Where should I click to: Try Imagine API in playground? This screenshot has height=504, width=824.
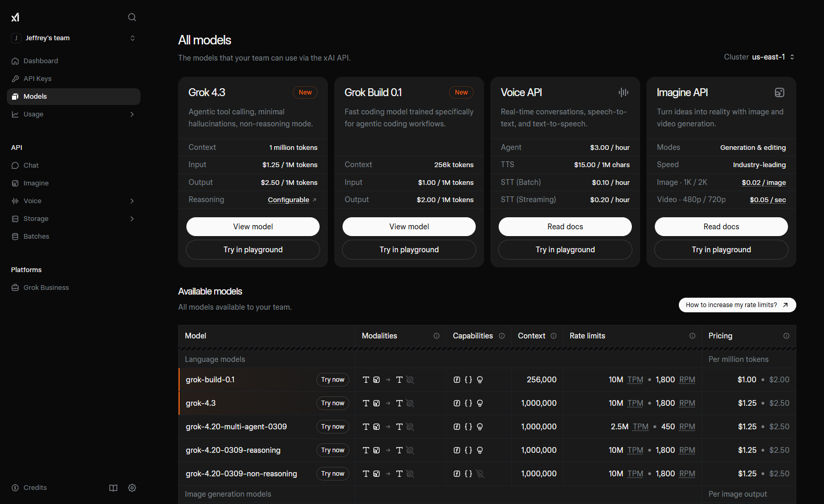(x=721, y=250)
